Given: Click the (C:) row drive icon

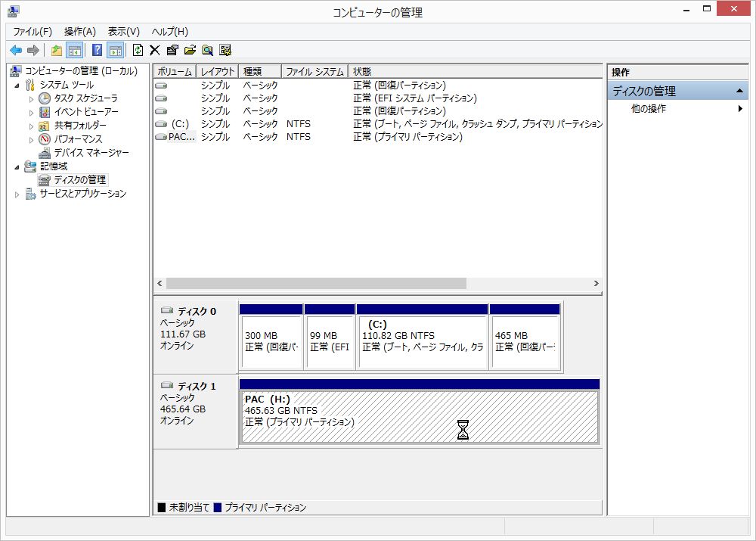Looking at the screenshot, I should coord(161,124).
